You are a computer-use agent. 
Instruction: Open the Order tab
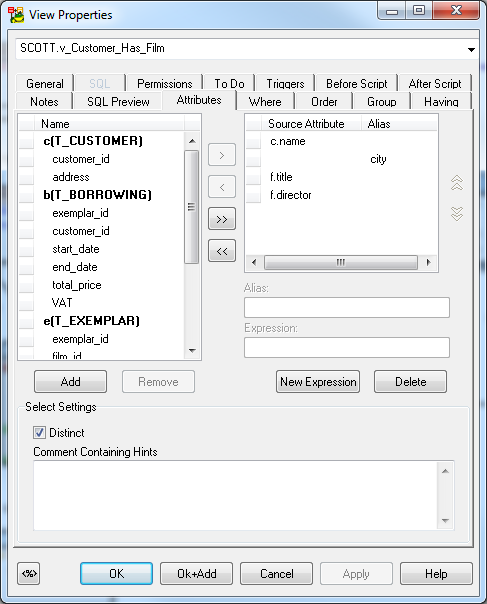point(324,101)
